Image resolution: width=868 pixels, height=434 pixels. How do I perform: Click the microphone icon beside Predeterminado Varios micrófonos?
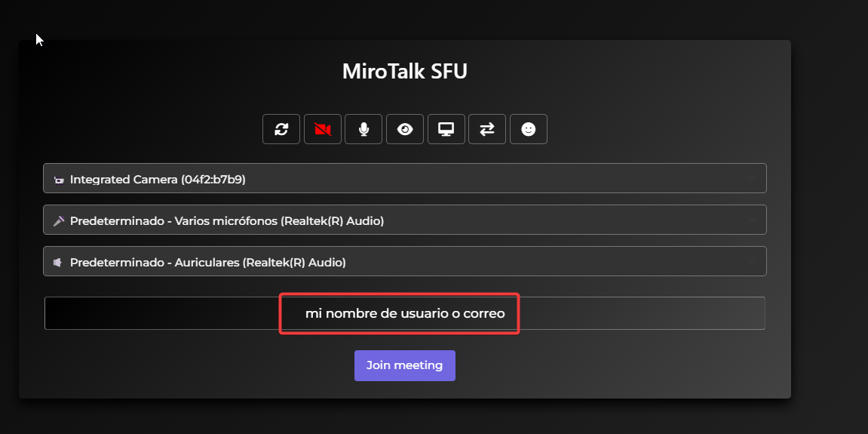[x=59, y=220]
